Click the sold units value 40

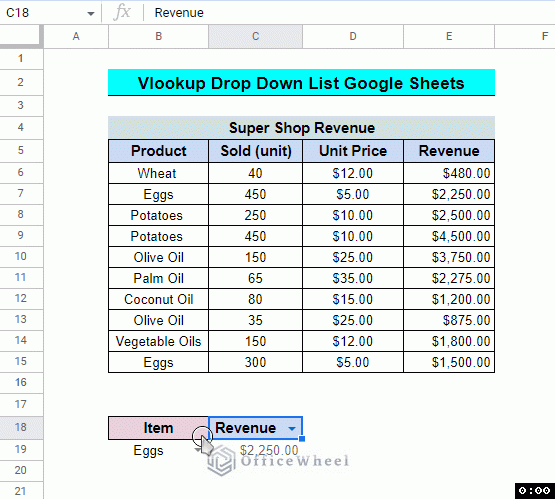pos(255,173)
